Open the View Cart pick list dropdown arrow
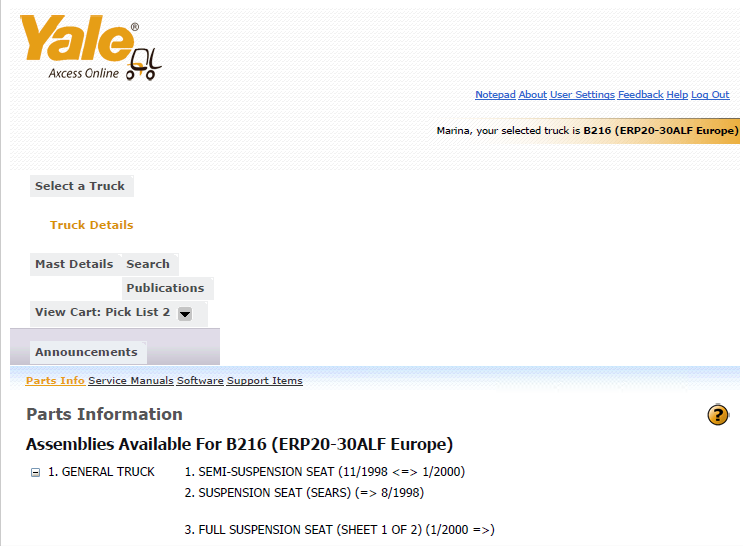This screenshot has width=743, height=546. pos(185,314)
